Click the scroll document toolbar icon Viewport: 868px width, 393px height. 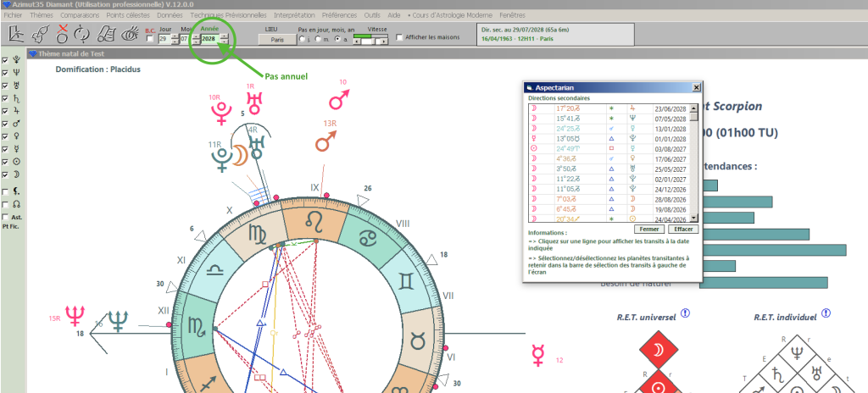[x=106, y=35]
